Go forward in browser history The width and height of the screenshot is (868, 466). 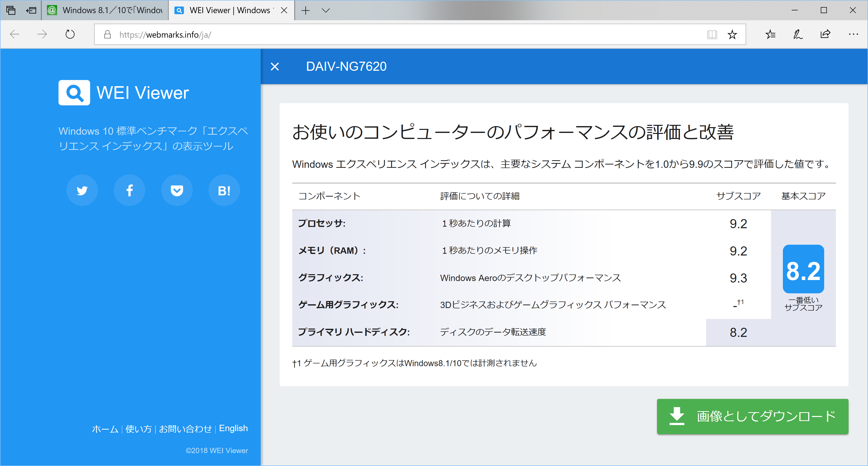[x=42, y=34]
